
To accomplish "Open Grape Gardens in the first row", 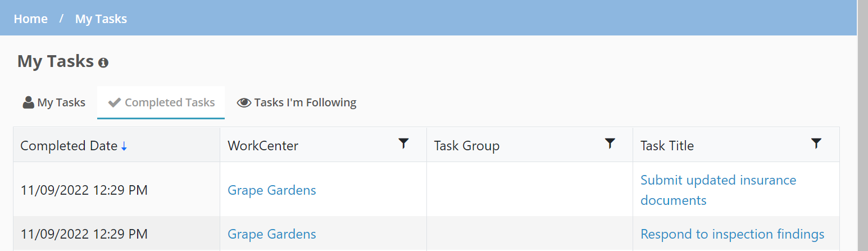I will click(272, 190).
